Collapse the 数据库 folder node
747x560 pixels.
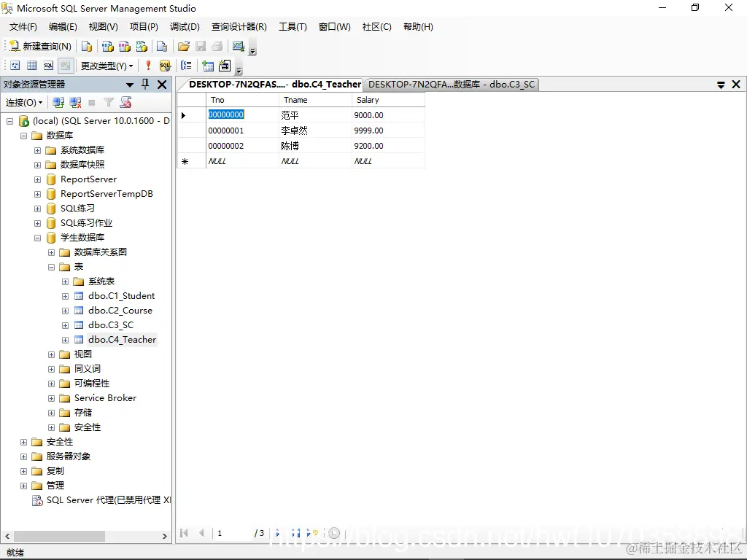tap(23, 136)
